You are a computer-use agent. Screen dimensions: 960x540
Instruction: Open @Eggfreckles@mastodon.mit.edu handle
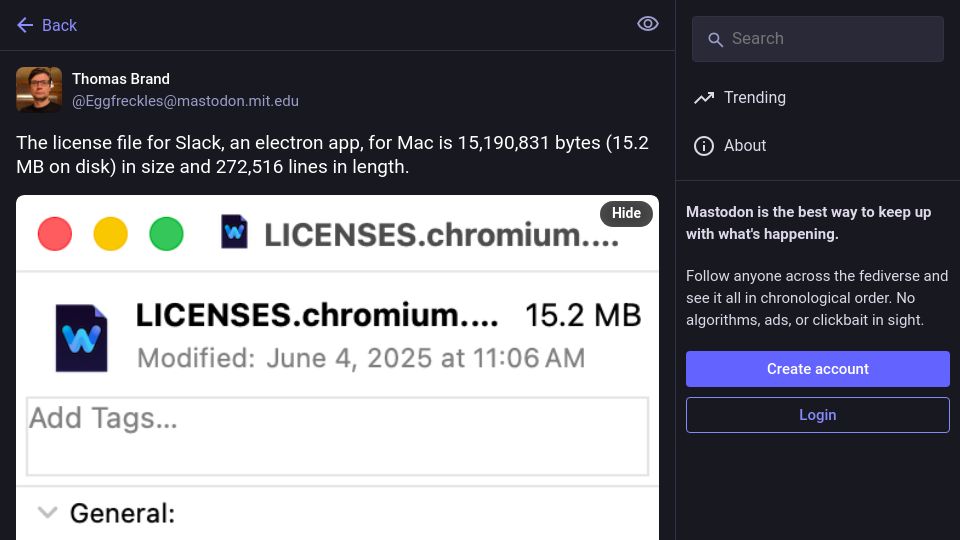[x=186, y=101]
